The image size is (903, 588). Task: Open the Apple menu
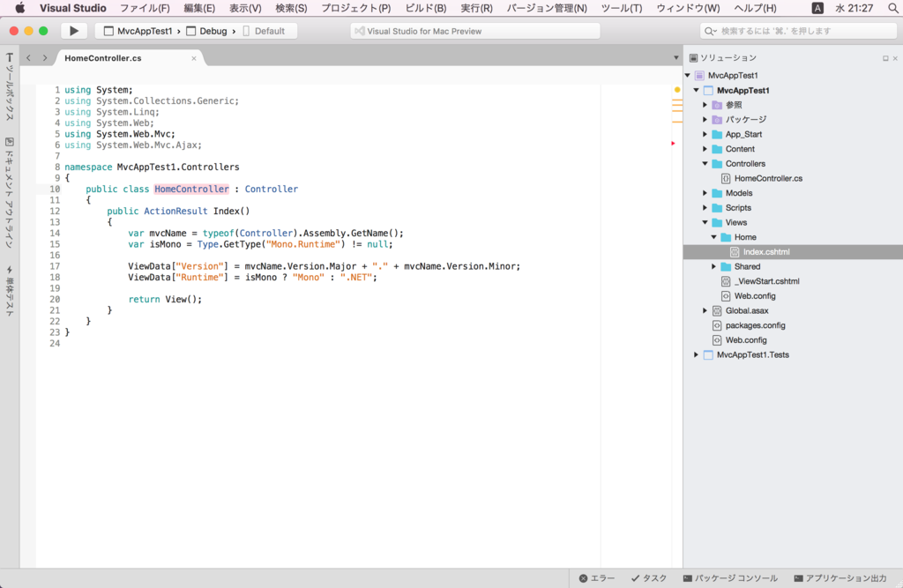[x=20, y=8]
